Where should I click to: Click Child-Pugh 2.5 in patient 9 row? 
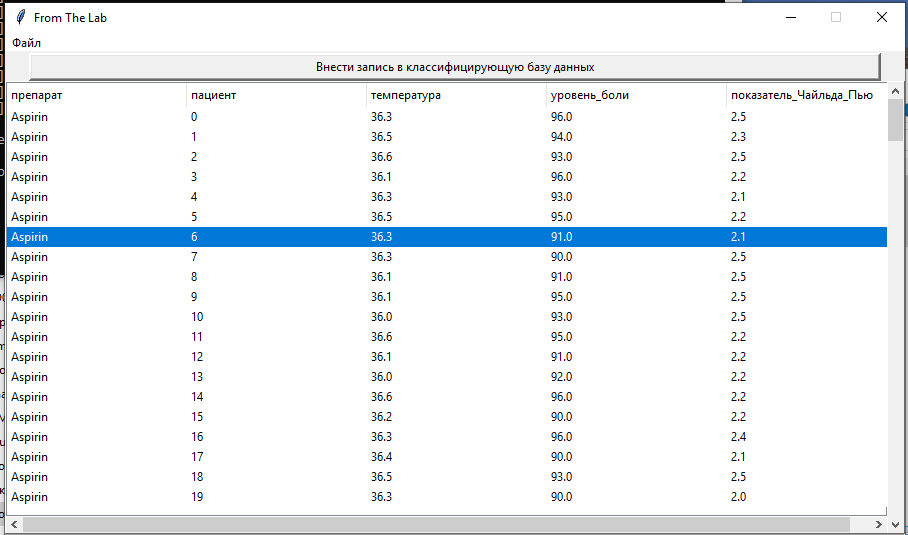coord(738,297)
